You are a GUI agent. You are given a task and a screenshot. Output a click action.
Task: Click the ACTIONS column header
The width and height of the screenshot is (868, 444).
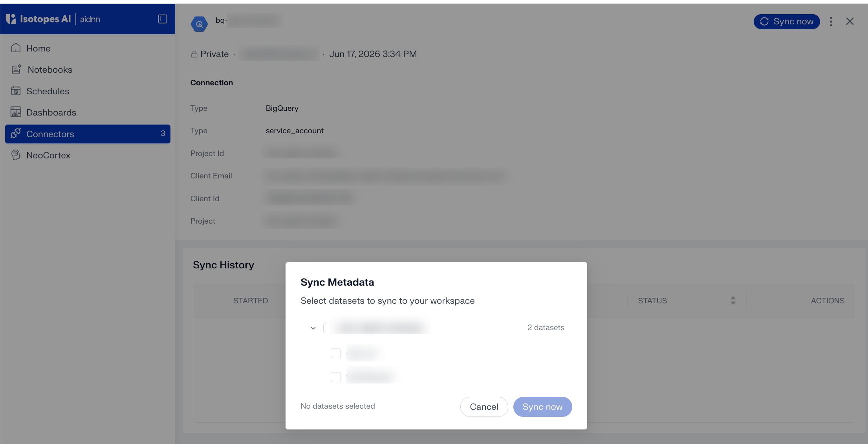828,301
